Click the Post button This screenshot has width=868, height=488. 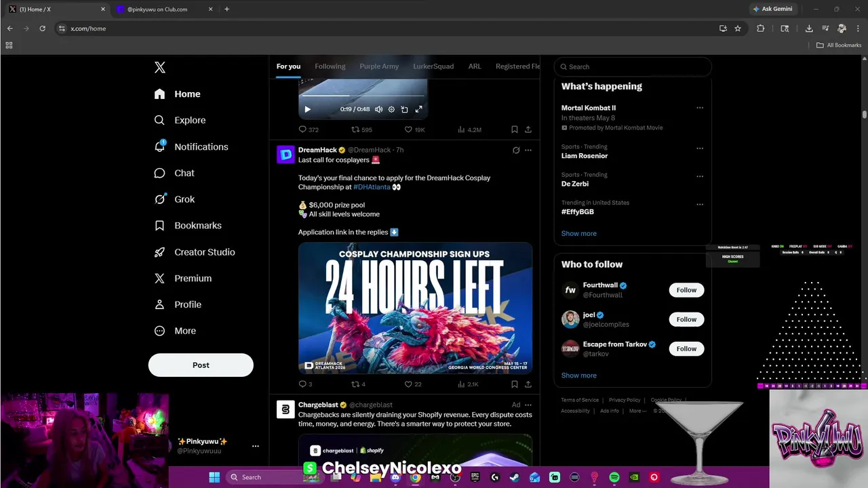(201, 365)
